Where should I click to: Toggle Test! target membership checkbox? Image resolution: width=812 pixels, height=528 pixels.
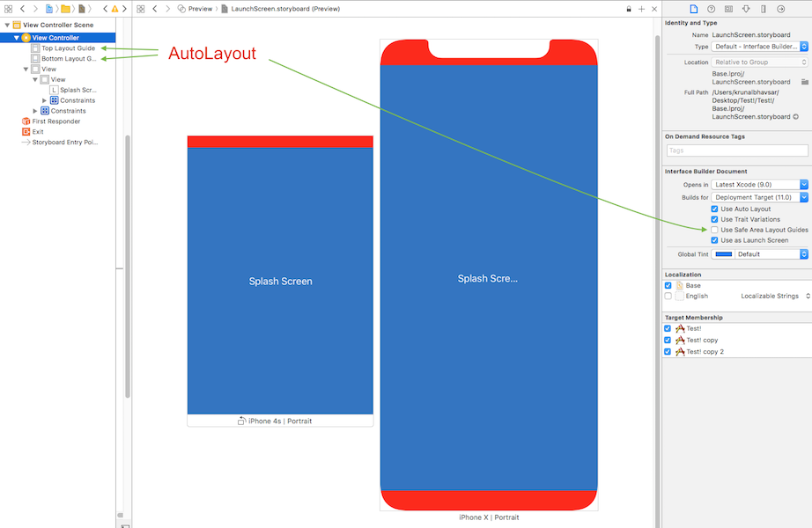click(668, 329)
